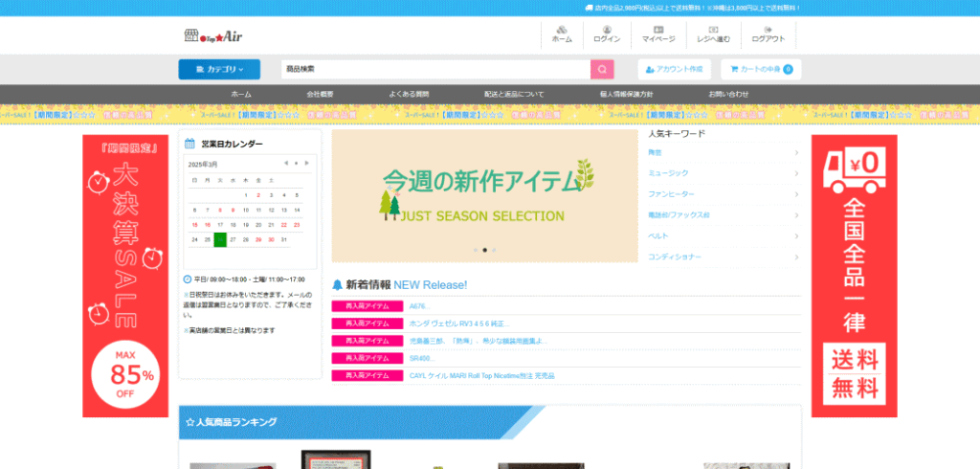Expand the ファンヒーター keyword chevron
The image size is (980, 469).
(x=796, y=194)
